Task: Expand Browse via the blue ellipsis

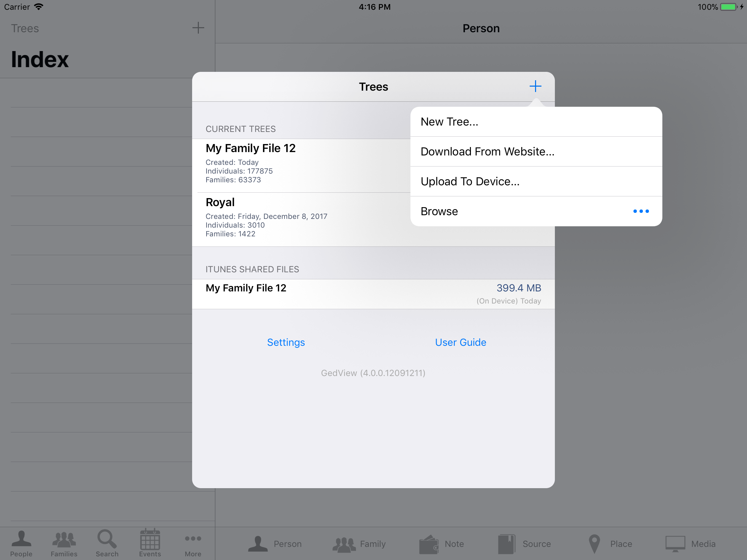Action: (x=641, y=211)
